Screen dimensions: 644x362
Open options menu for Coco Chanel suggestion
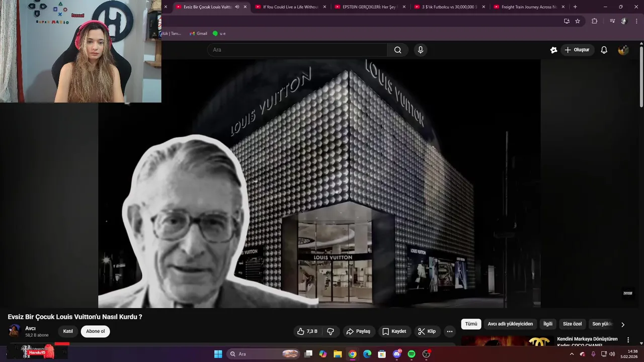point(628,340)
